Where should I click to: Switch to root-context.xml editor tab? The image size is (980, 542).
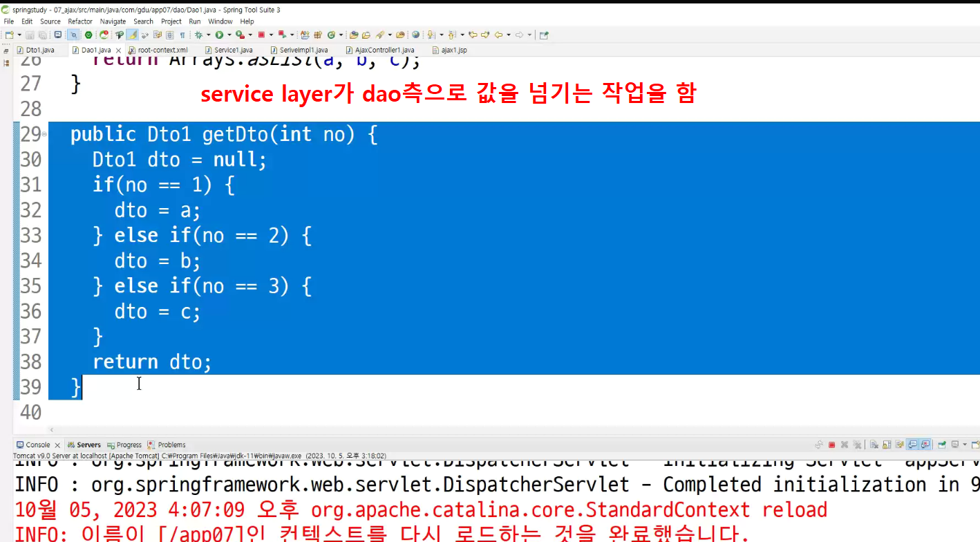[162, 50]
